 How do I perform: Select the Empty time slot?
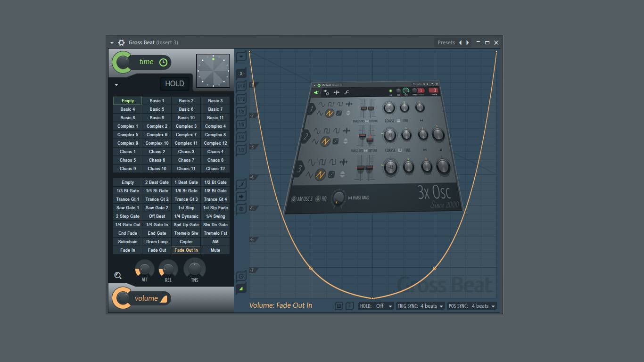[x=128, y=101]
